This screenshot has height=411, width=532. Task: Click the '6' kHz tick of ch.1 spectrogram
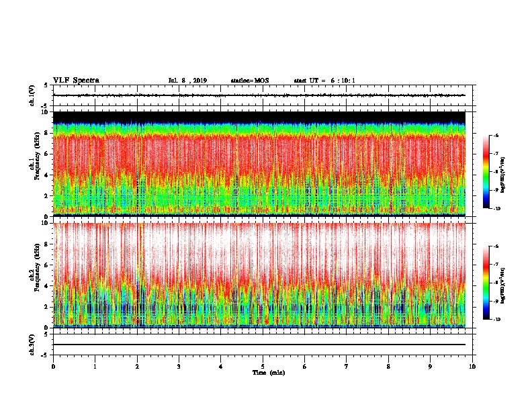point(48,154)
